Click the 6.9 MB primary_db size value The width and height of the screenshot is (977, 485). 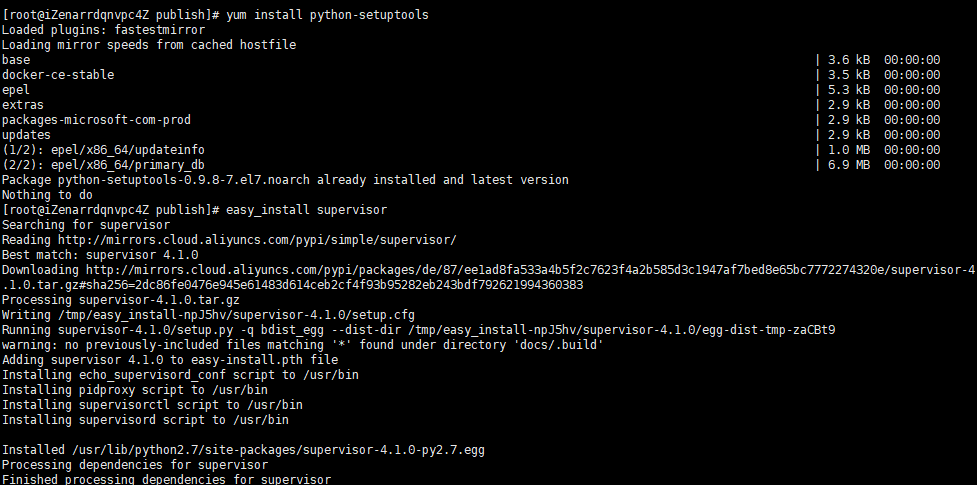(x=849, y=165)
